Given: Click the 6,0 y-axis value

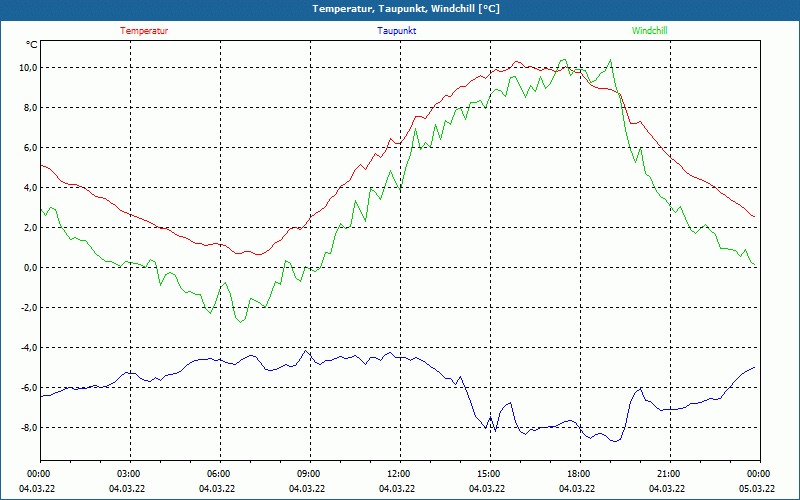Looking at the screenshot, I should click(30, 148).
